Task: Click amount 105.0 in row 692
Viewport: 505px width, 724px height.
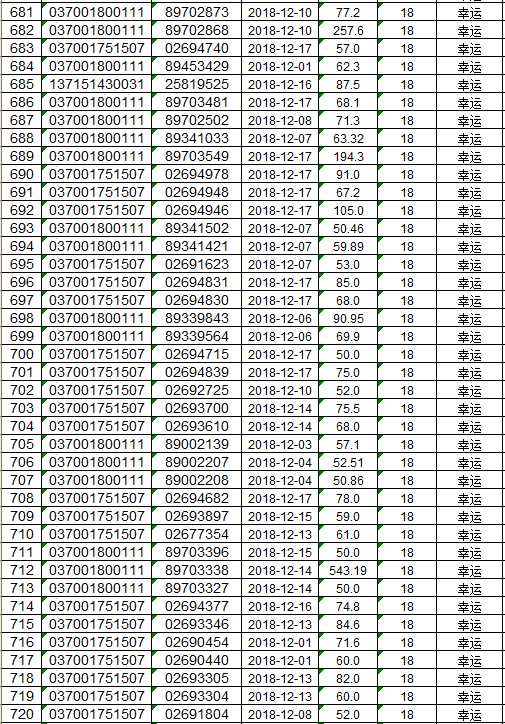Action: pyautogui.click(x=348, y=211)
